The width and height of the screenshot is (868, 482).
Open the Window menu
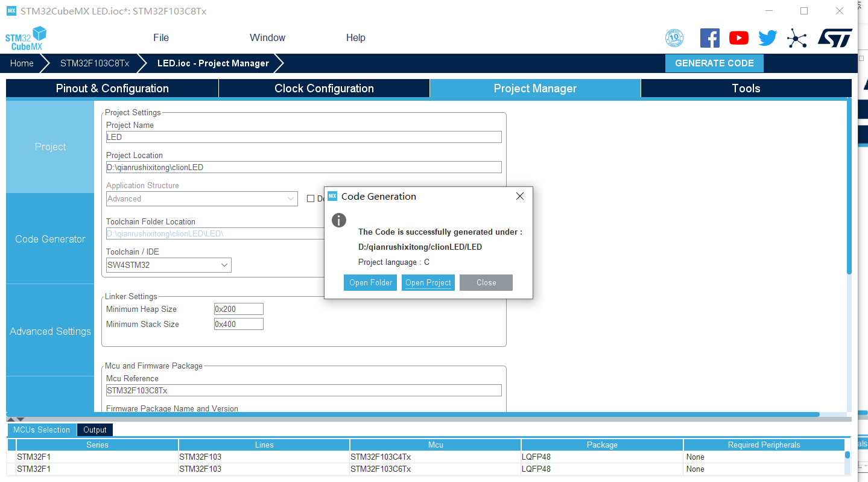[267, 37]
